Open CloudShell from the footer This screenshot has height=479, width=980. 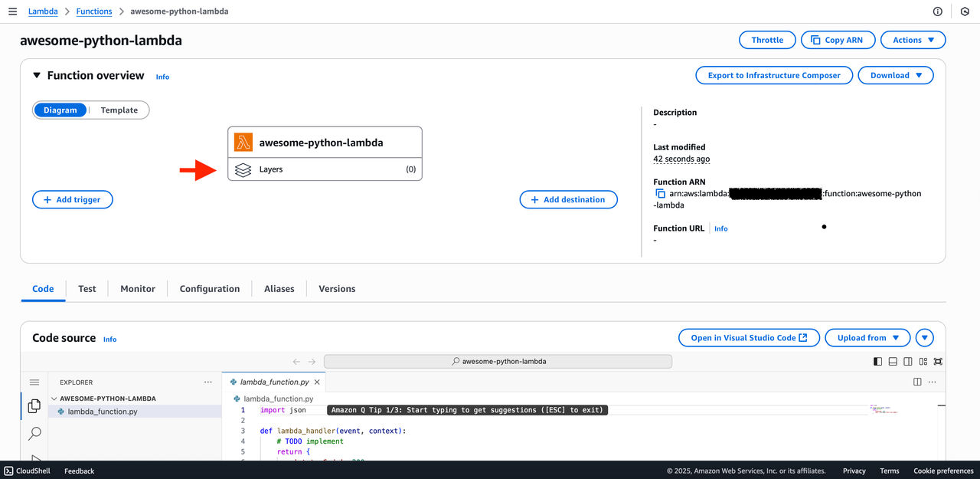point(28,471)
